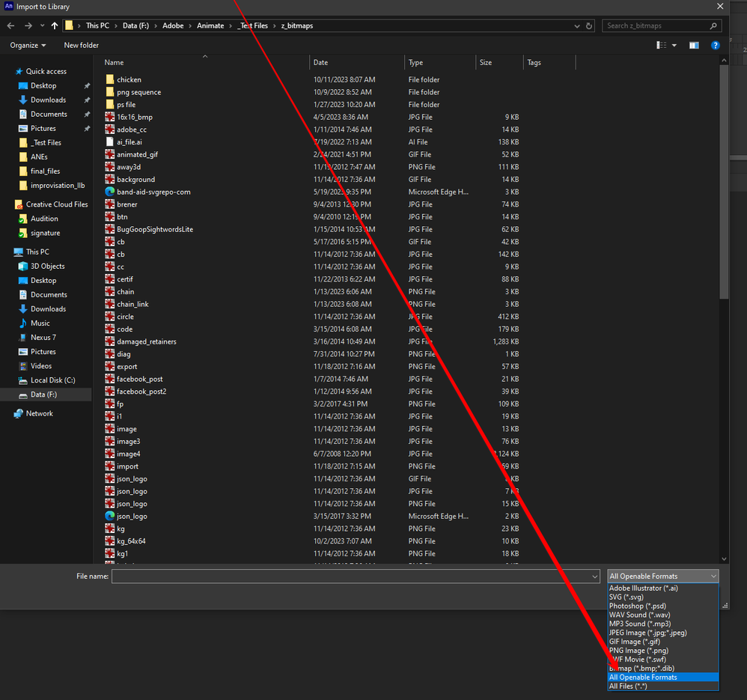The image size is (747, 700).
Task: Show the preview pane icon
Action: pyautogui.click(x=694, y=45)
